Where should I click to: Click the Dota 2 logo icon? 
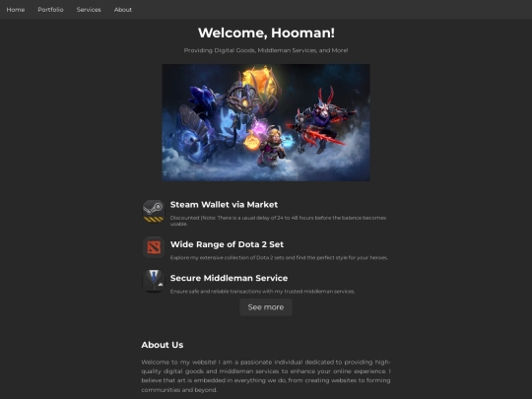tap(154, 247)
